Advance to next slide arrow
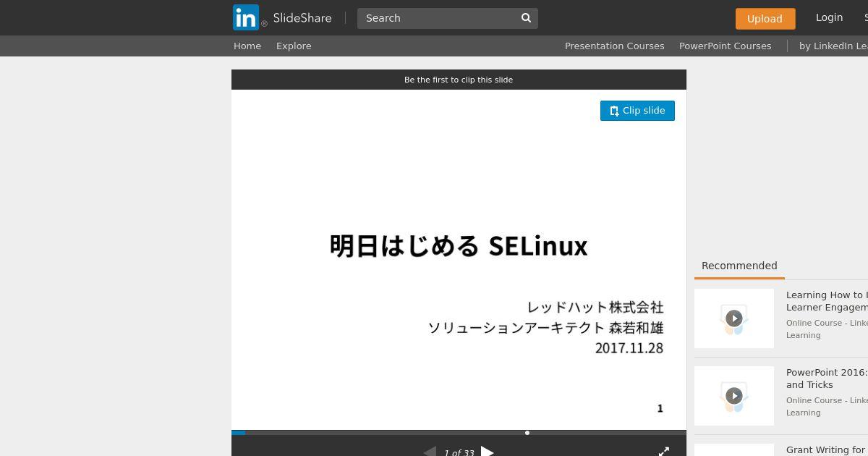Viewport: 868px width, 456px height. point(488,452)
